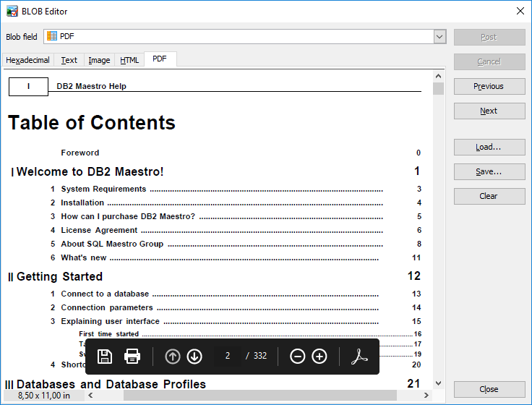
Task: Click the vertical scrollbar down arrow
Action: point(438,383)
